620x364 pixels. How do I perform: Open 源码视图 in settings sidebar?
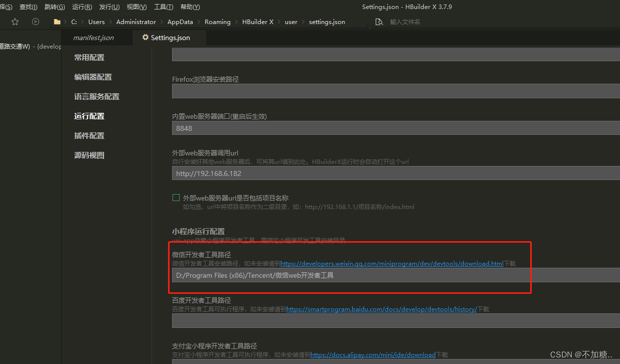pyautogui.click(x=89, y=155)
